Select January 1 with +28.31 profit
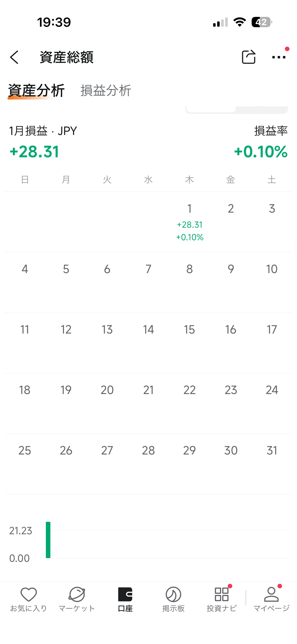Image resolution: width=297 pixels, height=644 pixels. pos(189,222)
